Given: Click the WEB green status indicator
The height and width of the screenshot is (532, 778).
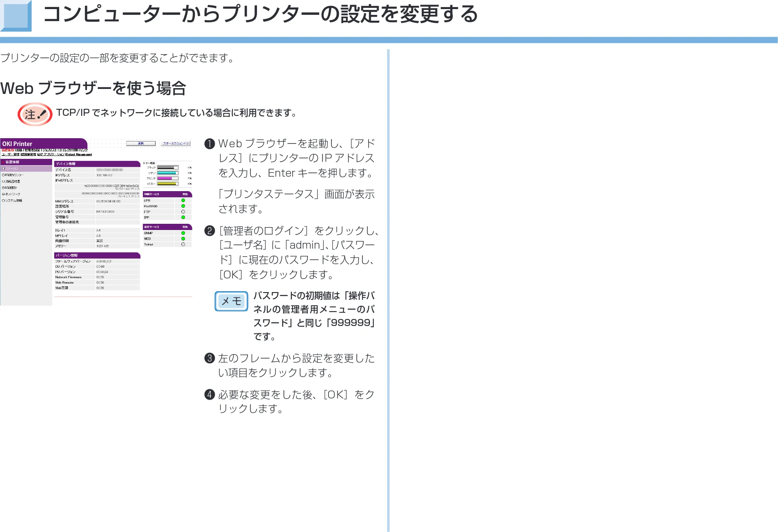Looking at the screenshot, I should click(183, 239).
